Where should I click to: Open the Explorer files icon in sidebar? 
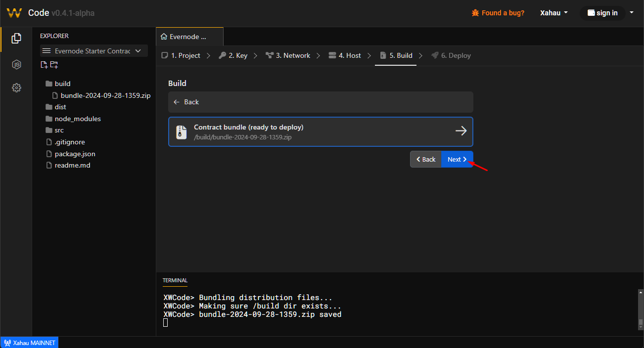tap(16, 38)
